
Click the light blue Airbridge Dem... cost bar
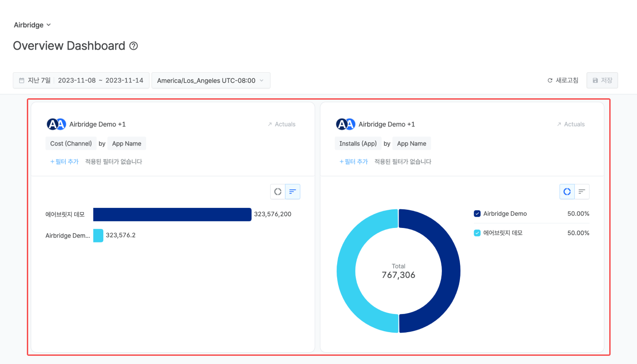[98, 236]
